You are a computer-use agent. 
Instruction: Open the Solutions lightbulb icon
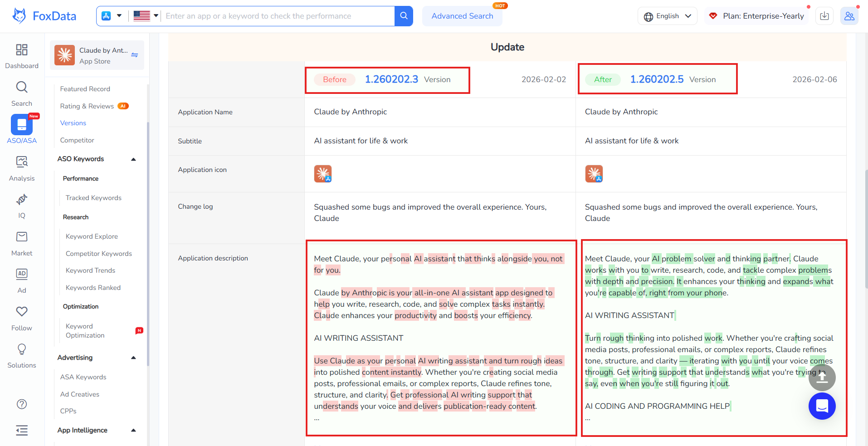pos(21,349)
